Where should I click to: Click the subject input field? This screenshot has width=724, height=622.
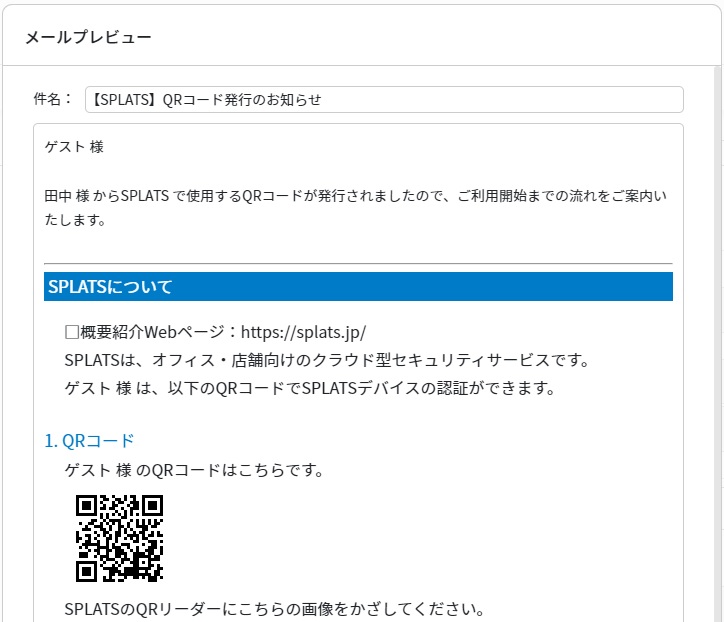coord(384,99)
